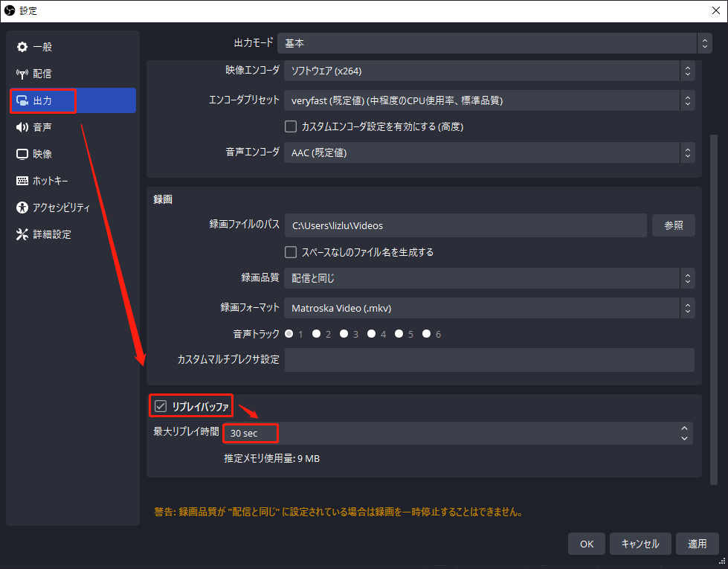The height and width of the screenshot is (569, 728).
Task: Click the OBS logo in title bar
Action: click(9, 10)
